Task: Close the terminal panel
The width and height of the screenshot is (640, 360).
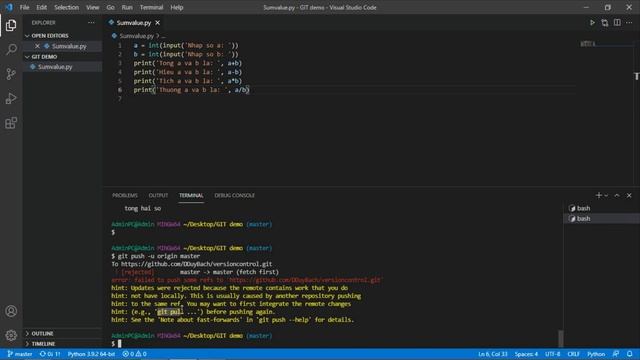Action: coord(629,196)
